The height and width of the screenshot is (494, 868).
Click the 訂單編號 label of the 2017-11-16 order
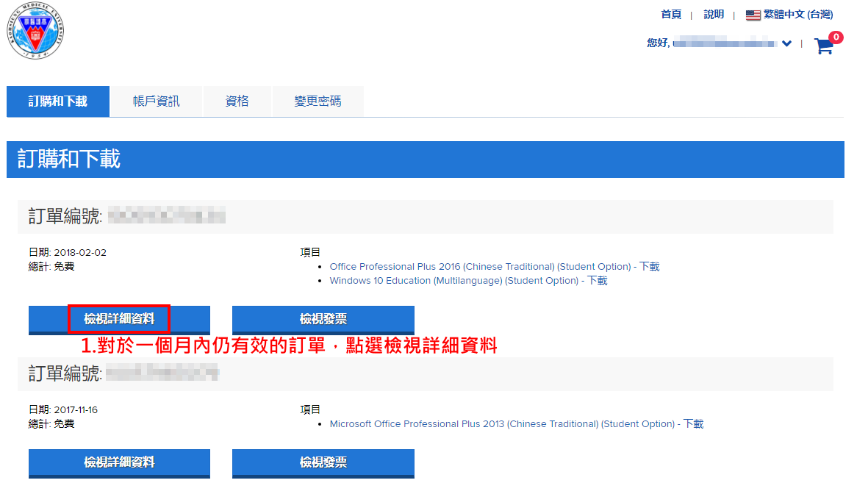click(65, 373)
